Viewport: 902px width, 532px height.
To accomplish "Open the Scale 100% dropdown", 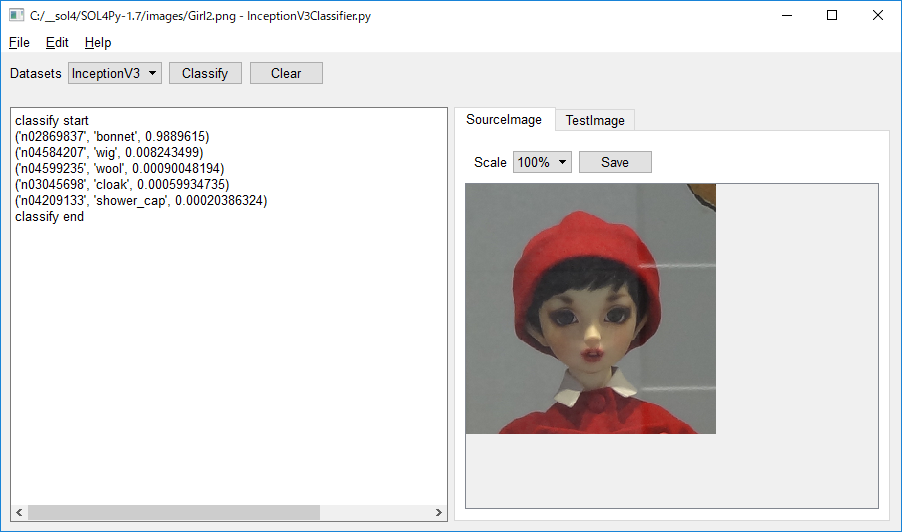I will [x=542, y=162].
